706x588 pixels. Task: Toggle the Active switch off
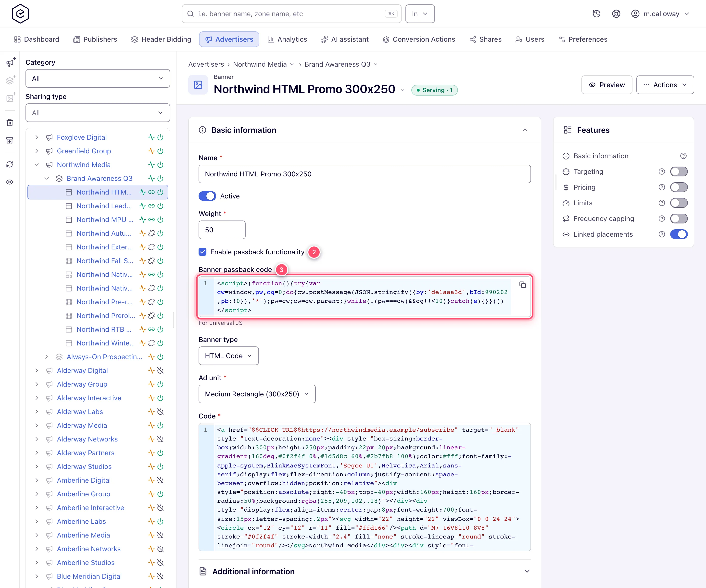coord(207,196)
